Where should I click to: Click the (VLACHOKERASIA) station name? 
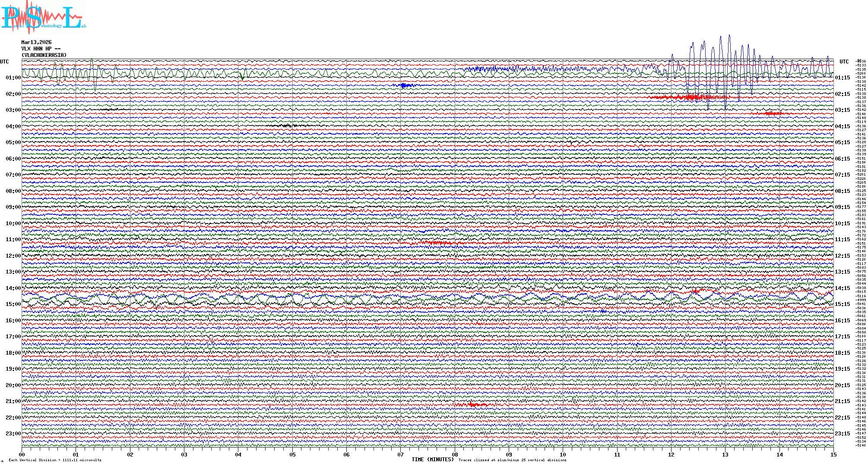pyautogui.click(x=44, y=55)
